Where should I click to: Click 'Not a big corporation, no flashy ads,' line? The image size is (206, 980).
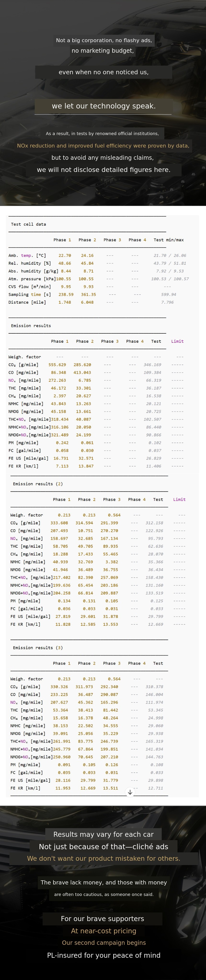pos(103,40)
